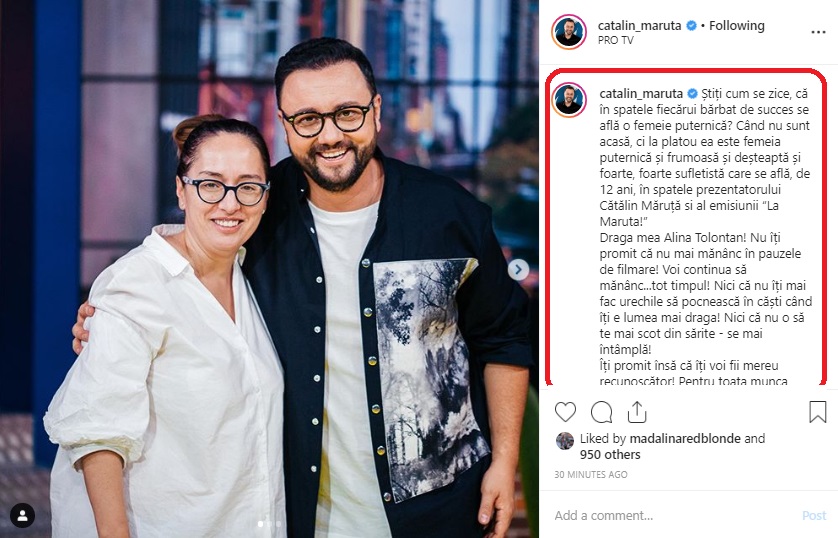Open the three-dots more options menu
This screenshot has height=538, width=838.
[x=818, y=32]
